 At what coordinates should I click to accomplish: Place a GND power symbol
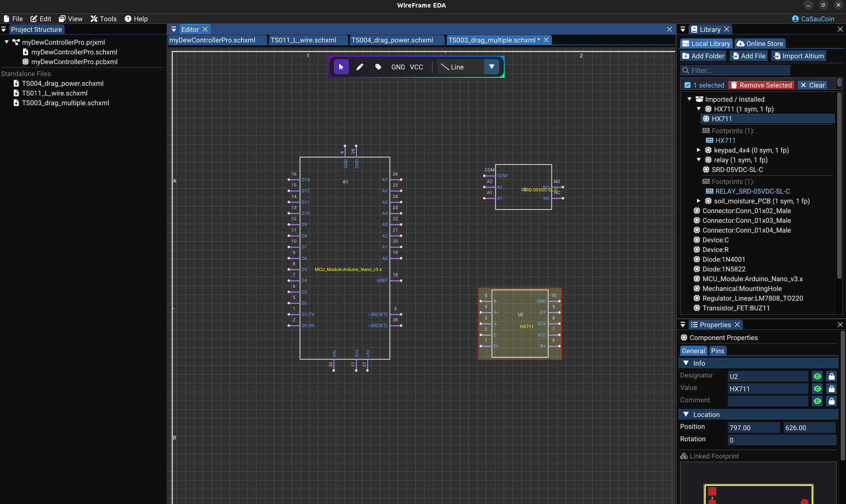point(398,67)
